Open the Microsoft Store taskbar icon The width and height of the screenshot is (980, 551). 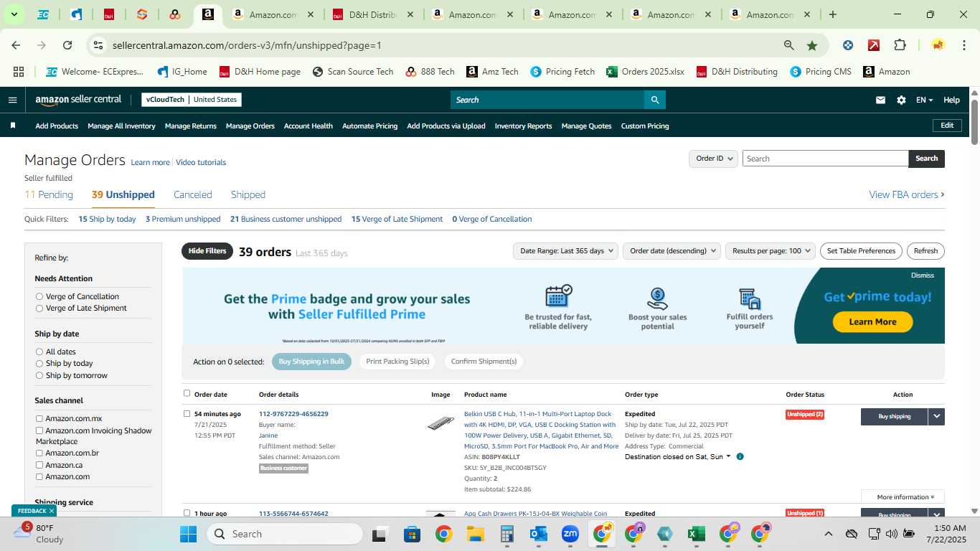pyautogui.click(x=412, y=534)
